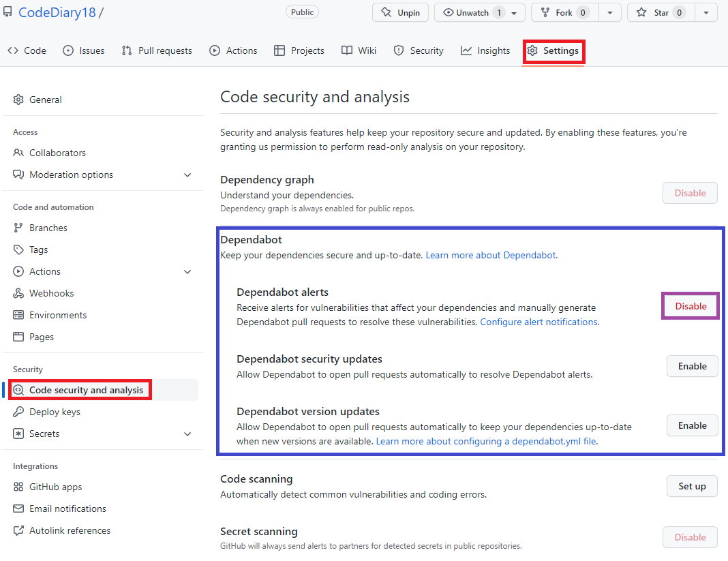Screen dimensions: 728x561
Task: Open the Fork options dropdown arrow
Action: 610,12
